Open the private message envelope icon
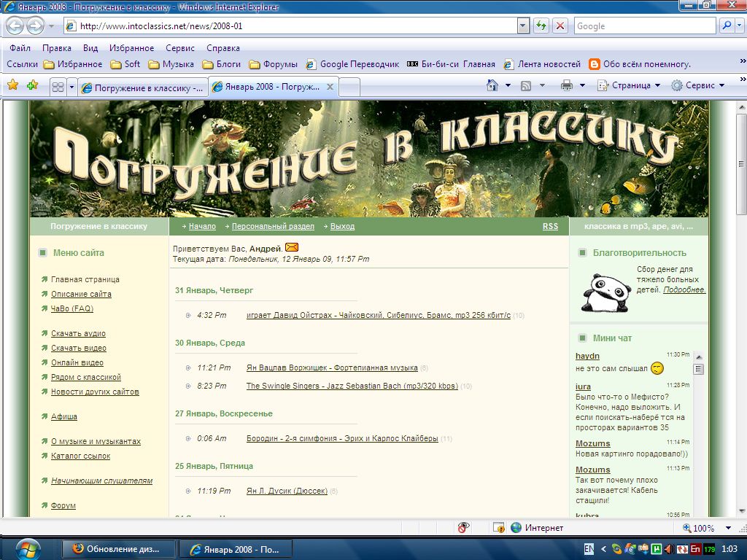The image size is (747, 560). pos(292,247)
